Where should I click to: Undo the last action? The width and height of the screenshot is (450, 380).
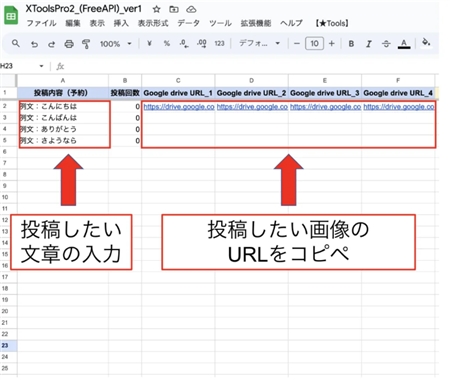(34, 44)
